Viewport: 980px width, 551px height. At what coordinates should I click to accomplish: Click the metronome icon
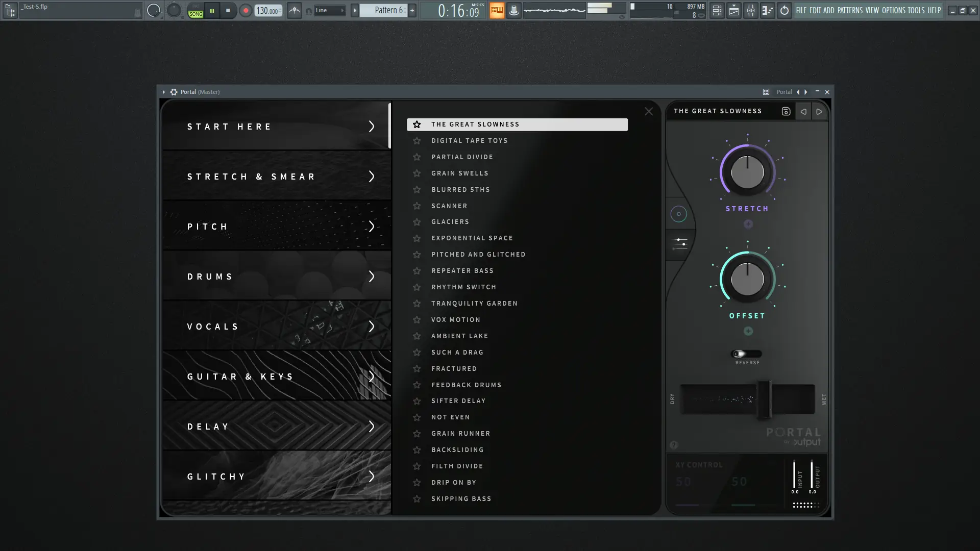click(295, 10)
